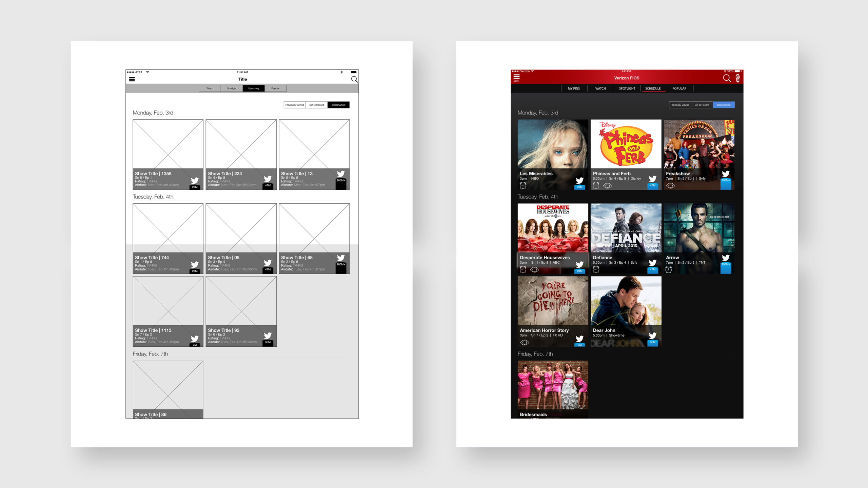This screenshot has width=868, height=488.
Task: Select the Upcoming tab in the wireframe
Action: click(254, 88)
